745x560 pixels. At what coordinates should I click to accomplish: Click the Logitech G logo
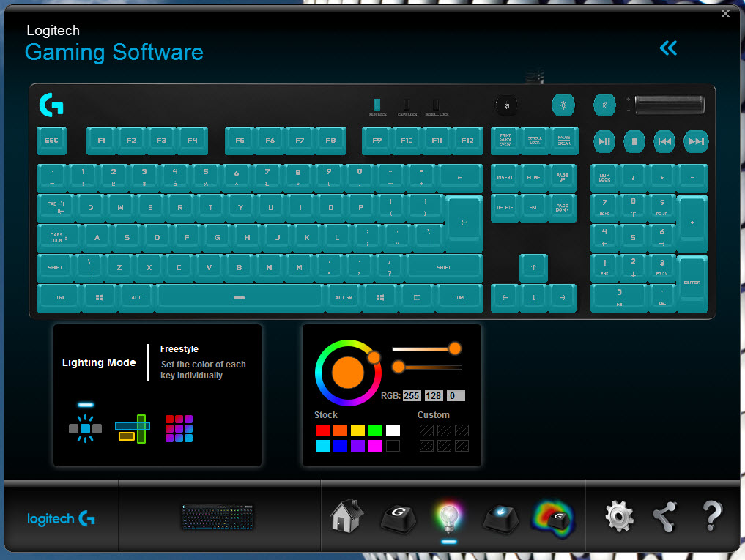pyautogui.click(x=61, y=518)
